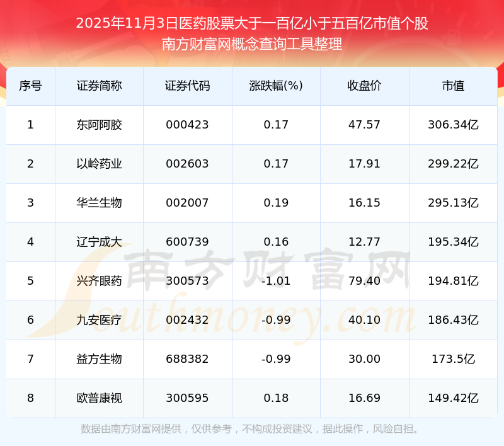Image resolution: width=504 pixels, height=446 pixels.
Task: Click the disclaimer footer text
Action: click(x=249, y=429)
